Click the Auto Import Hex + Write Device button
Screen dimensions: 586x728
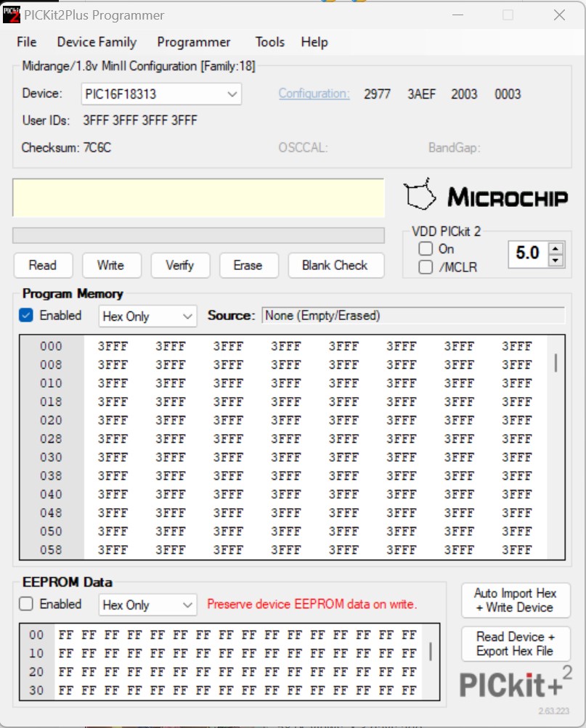[516, 600]
